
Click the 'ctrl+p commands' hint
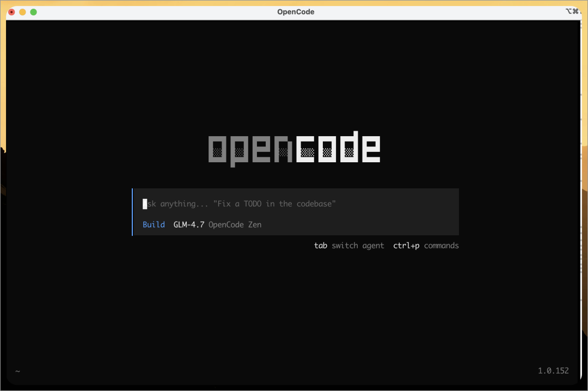[x=426, y=246]
